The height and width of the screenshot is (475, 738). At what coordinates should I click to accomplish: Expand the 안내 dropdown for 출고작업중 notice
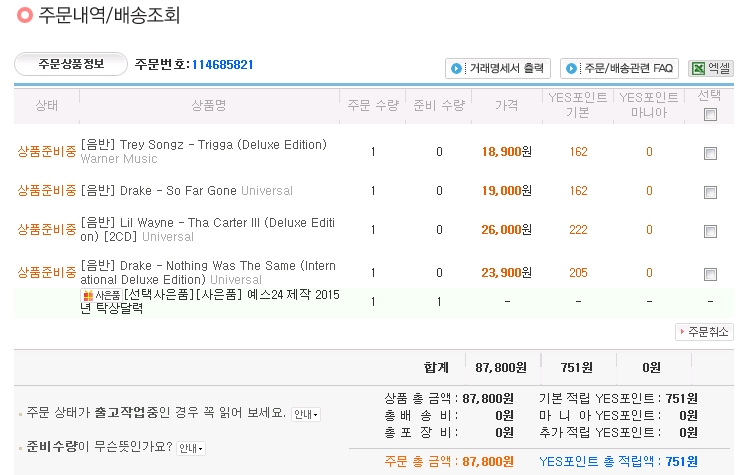(306, 414)
